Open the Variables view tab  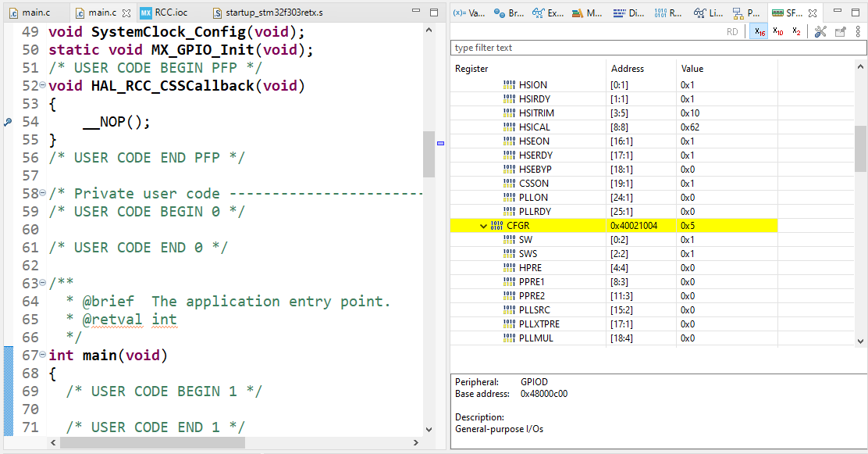(469, 13)
